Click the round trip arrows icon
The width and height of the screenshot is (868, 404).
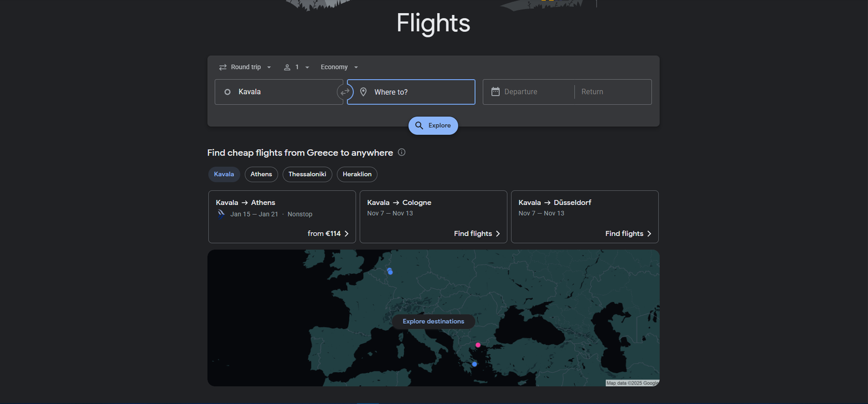[222, 67]
